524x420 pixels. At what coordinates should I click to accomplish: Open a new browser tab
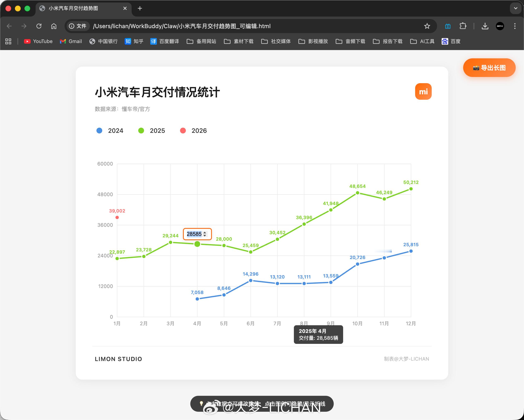(x=140, y=8)
